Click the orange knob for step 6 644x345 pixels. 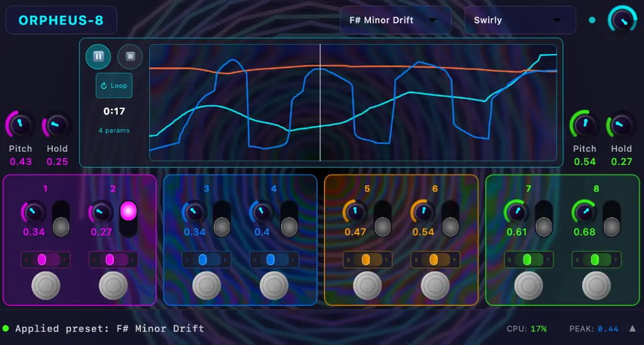pos(424,212)
